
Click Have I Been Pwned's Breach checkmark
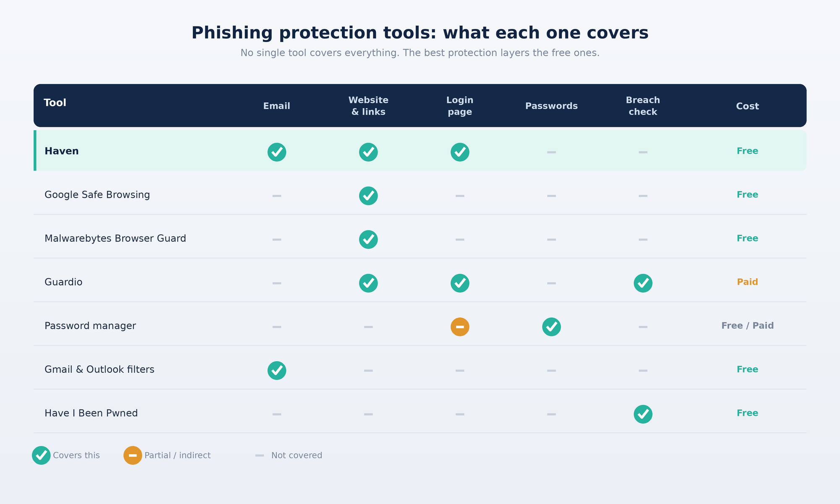[643, 414]
